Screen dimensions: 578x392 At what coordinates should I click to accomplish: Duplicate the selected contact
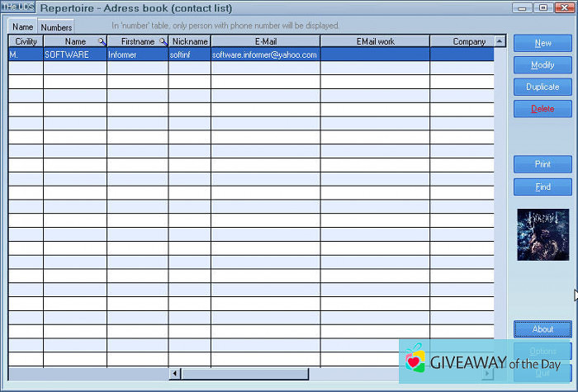click(x=542, y=87)
